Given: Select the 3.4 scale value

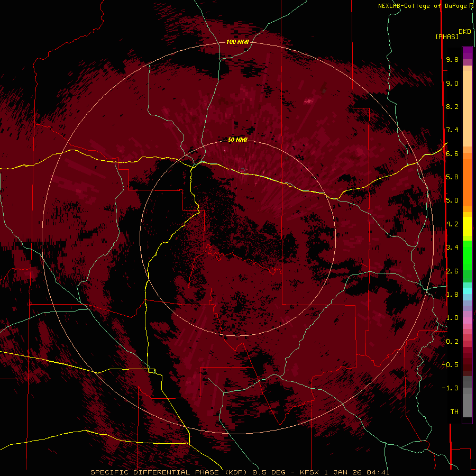Looking at the screenshot, I should pyautogui.click(x=452, y=248).
